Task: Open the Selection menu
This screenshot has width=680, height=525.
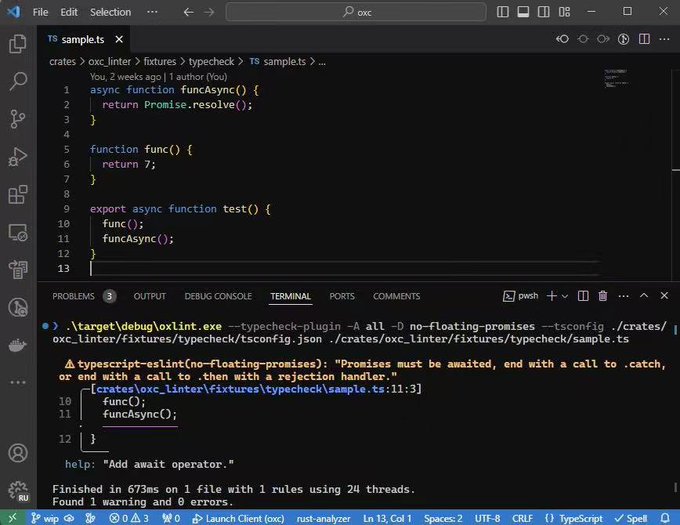Action: (x=110, y=12)
